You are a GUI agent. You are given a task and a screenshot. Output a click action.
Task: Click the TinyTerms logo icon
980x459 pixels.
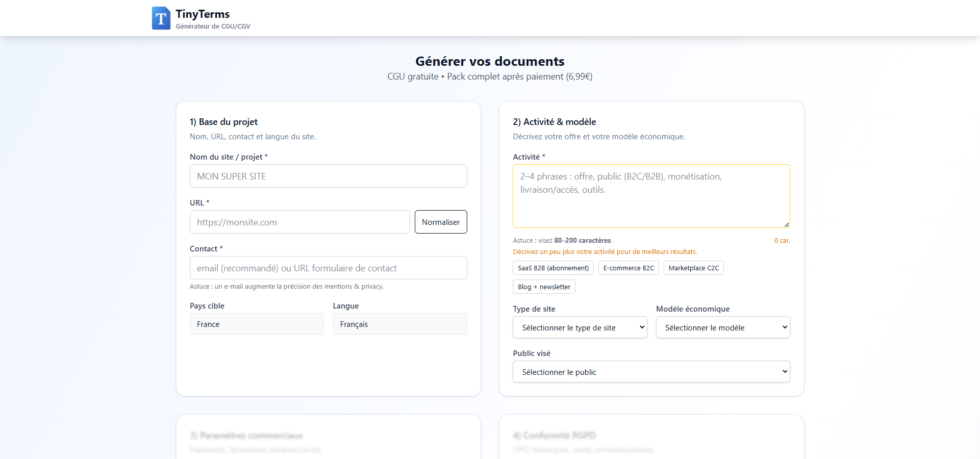[x=161, y=18]
